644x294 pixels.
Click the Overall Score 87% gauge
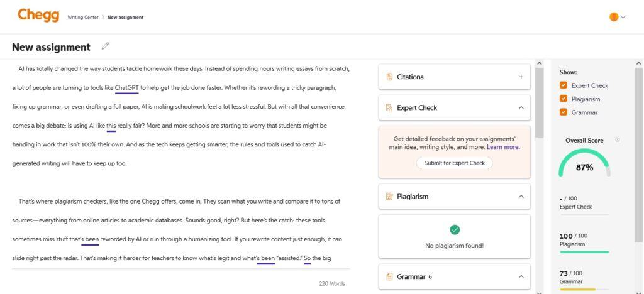tap(584, 163)
